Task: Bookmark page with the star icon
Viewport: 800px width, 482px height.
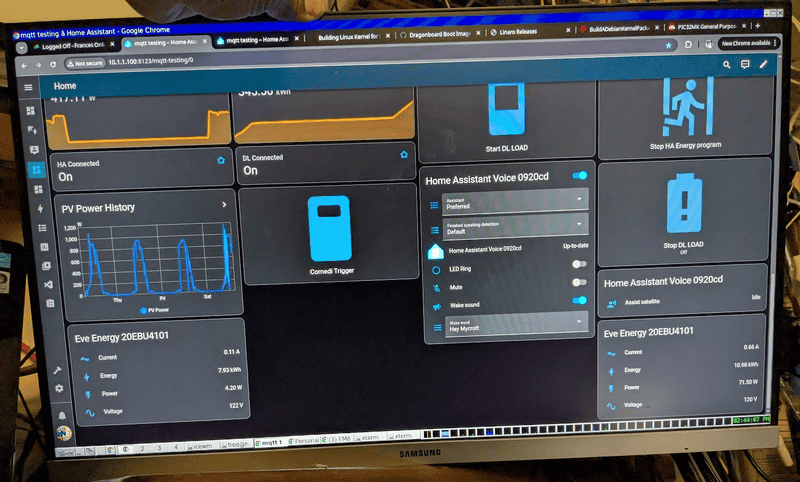Action: (668, 45)
